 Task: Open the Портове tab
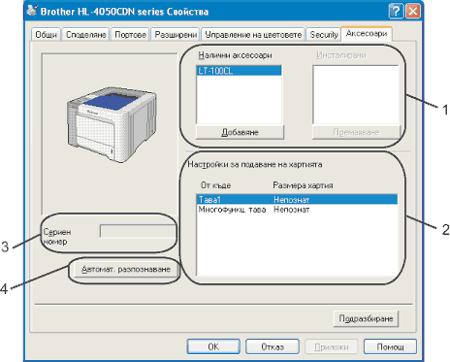[130, 35]
